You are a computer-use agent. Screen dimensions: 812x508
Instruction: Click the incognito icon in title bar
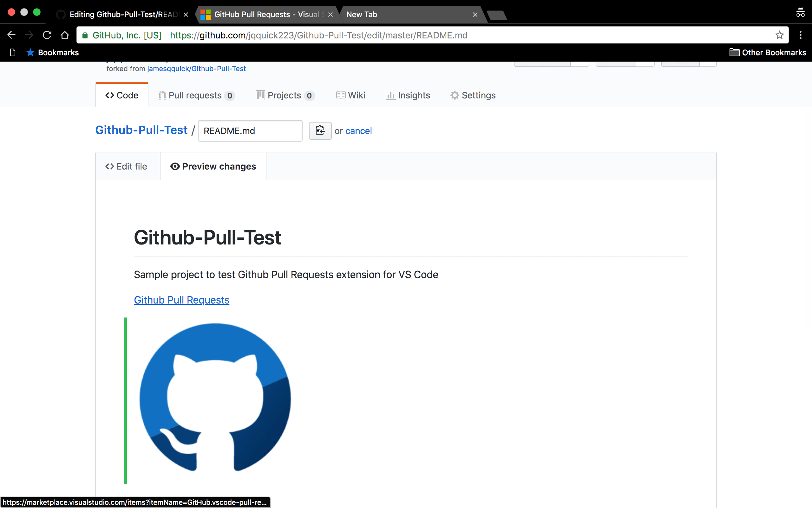coord(800,12)
